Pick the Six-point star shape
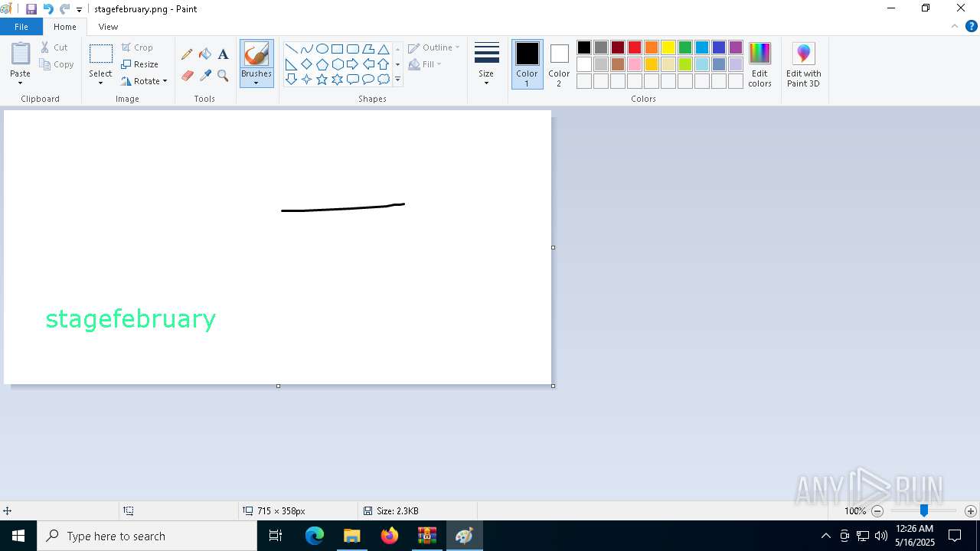 coord(338,80)
